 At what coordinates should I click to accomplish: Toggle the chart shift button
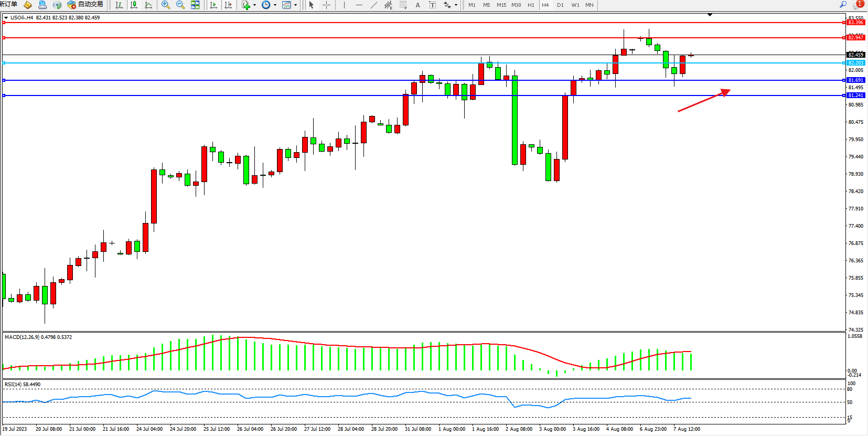point(228,5)
